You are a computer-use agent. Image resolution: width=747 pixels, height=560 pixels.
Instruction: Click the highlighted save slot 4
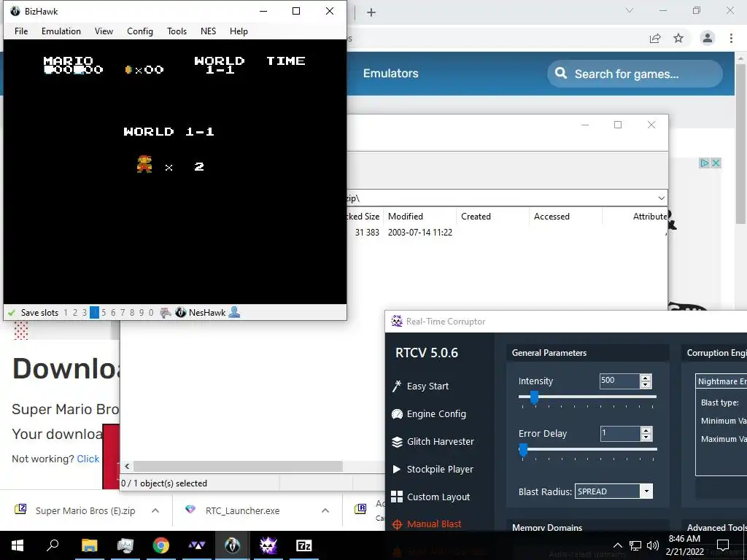tap(94, 312)
